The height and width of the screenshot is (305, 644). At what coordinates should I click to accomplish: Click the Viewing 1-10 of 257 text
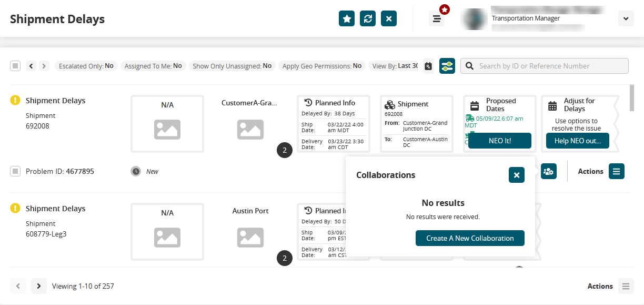coord(83,286)
